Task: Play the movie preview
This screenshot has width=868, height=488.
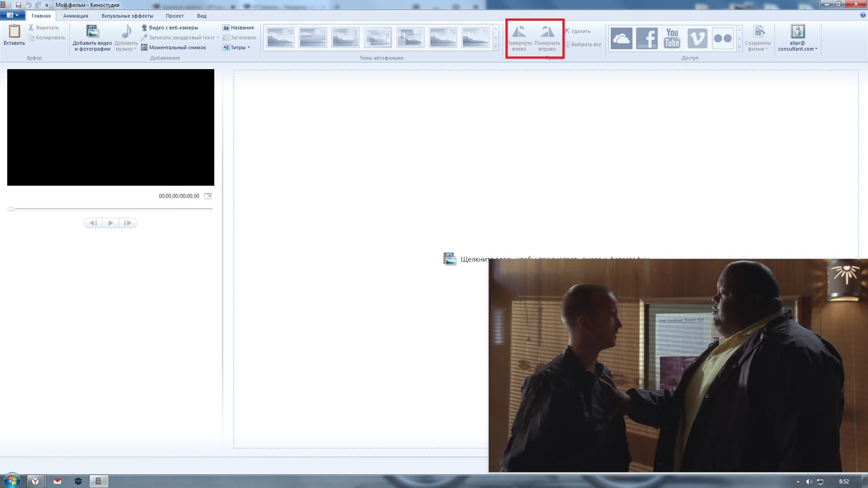Action: point(110,223)
